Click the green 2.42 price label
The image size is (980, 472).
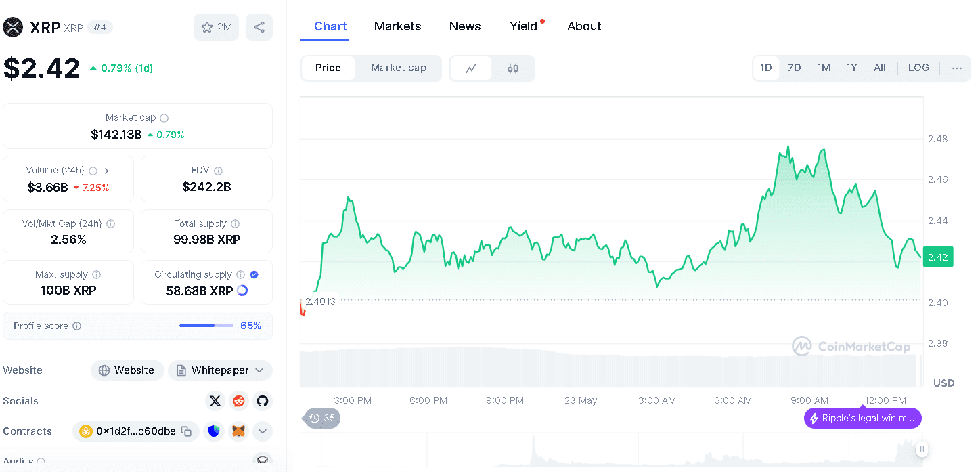pos(938,257)
